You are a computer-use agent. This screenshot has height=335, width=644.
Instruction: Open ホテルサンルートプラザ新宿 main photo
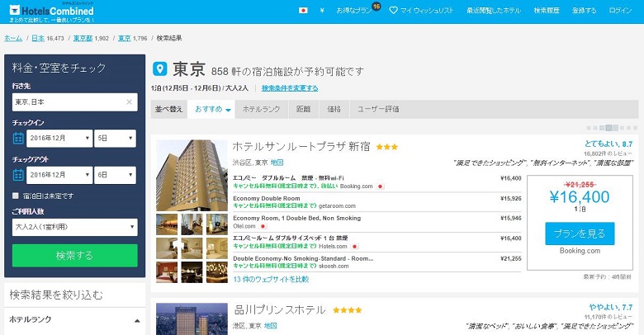(x=192, y=175)
